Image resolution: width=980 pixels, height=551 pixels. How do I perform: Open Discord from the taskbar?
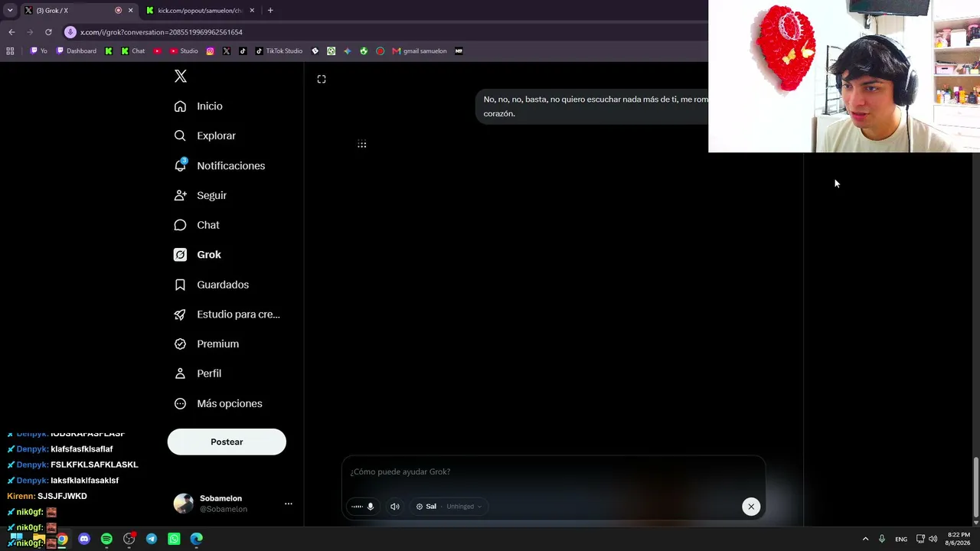[84, 539]
